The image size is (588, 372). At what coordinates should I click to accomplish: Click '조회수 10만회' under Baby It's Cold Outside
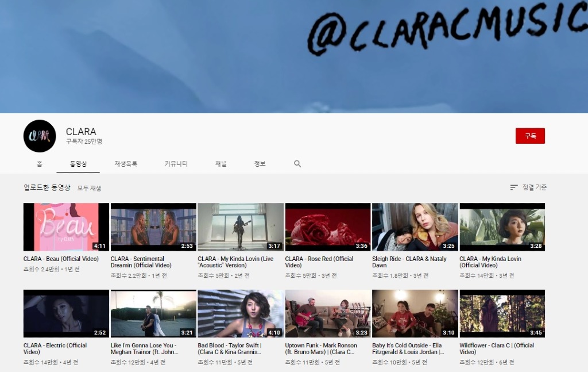(x=389, y=362)
